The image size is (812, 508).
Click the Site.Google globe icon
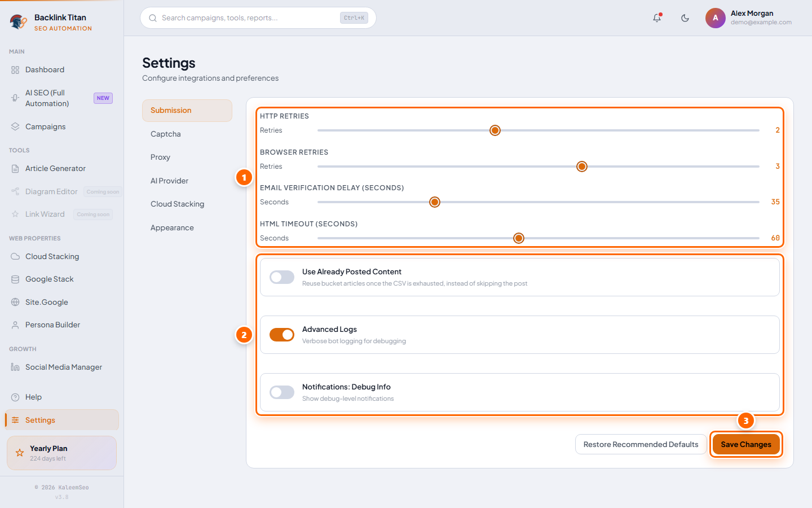point(15,303)
